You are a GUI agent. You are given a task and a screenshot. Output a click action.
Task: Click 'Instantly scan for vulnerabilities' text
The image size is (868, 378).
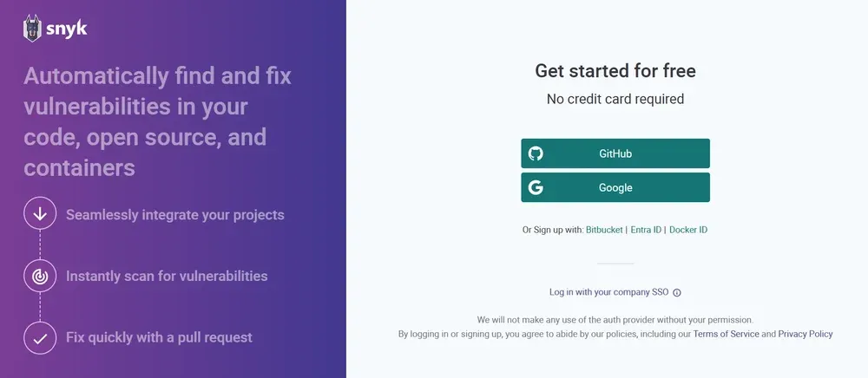pos(167,276)
